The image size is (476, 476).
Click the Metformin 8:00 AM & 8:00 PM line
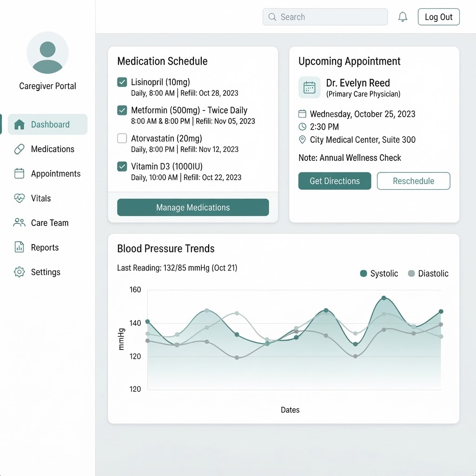tap(193, 121)
